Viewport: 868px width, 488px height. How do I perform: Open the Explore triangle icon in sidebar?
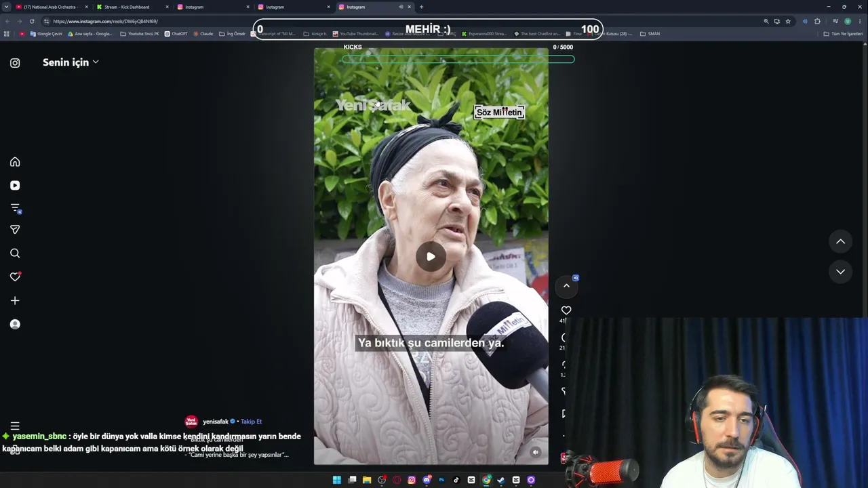tap(15, 230)
